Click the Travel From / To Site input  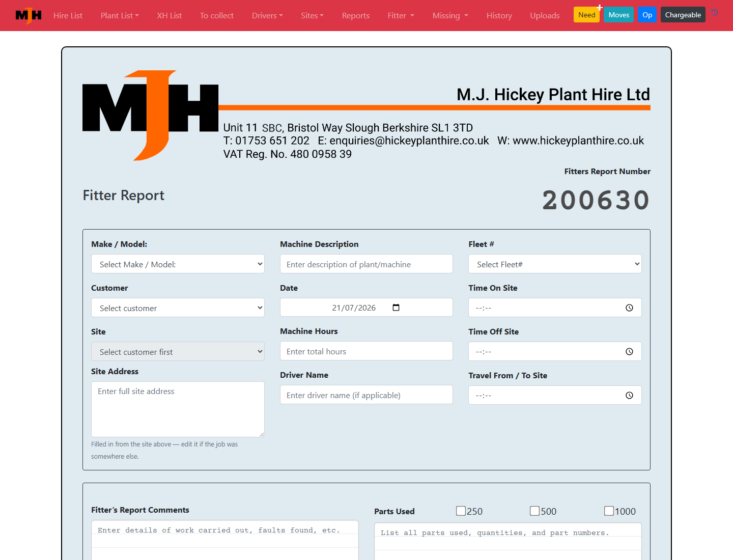click(x=555, y=395)
